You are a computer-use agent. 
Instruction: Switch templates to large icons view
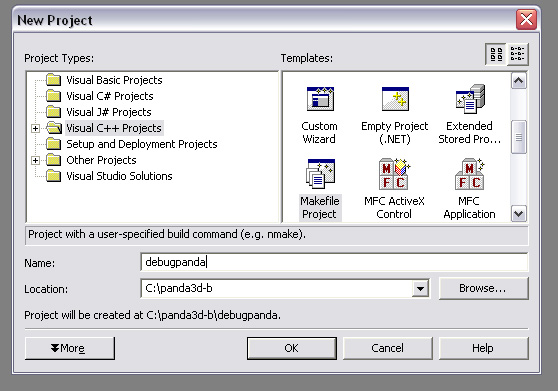[x=496, y=54]
